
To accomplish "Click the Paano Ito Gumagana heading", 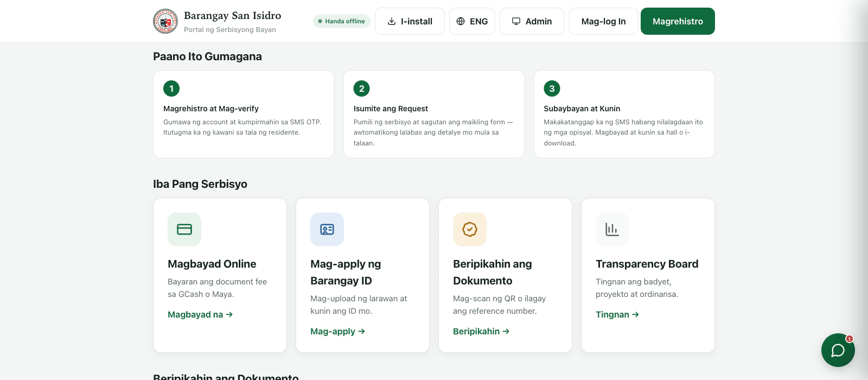I will point(207,56).
